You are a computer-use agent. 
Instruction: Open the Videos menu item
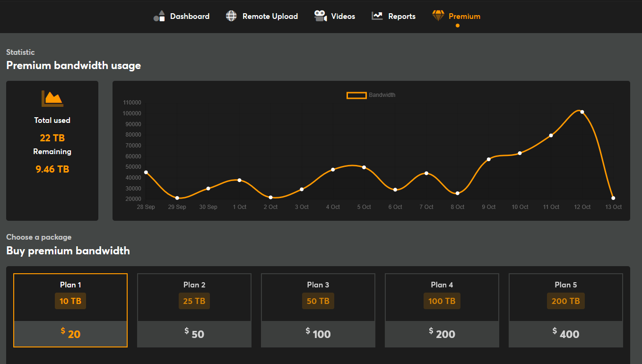point(343,16)
